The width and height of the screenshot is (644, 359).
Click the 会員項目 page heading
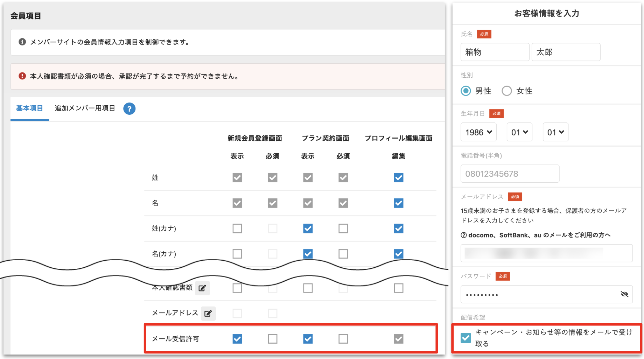[26, 16]
